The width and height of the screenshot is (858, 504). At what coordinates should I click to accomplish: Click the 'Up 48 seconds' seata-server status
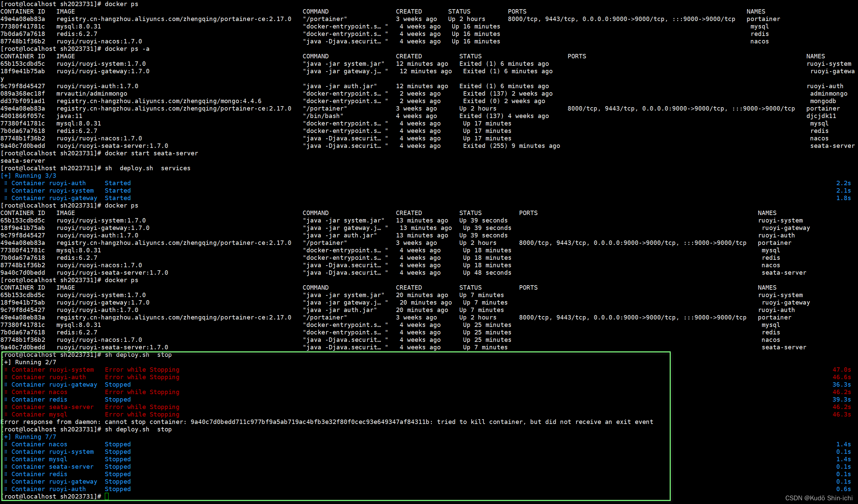point(487,273)
